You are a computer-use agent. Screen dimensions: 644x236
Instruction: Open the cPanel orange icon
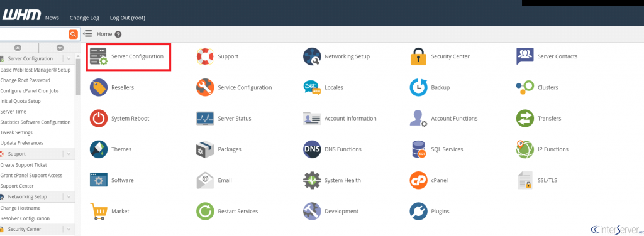click(x=418, y=180)
